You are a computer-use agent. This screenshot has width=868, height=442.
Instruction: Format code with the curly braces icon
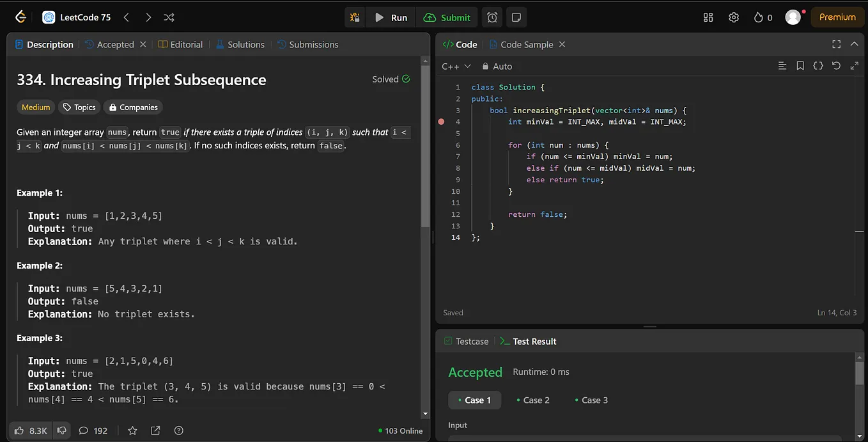click(818, 66)
